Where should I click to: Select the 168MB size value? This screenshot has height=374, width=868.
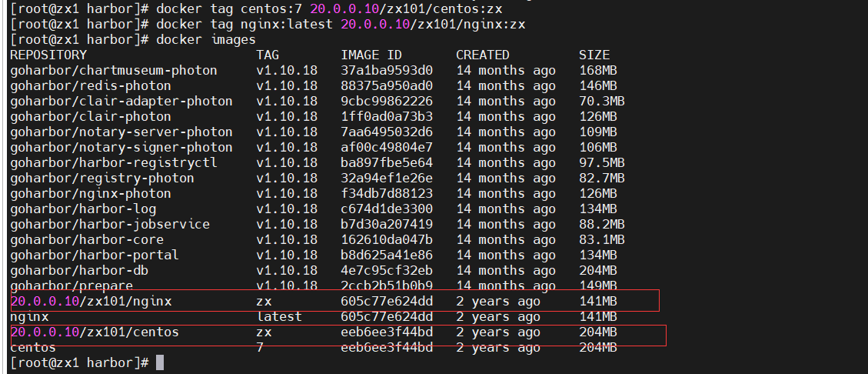click(x=598, y=71)
